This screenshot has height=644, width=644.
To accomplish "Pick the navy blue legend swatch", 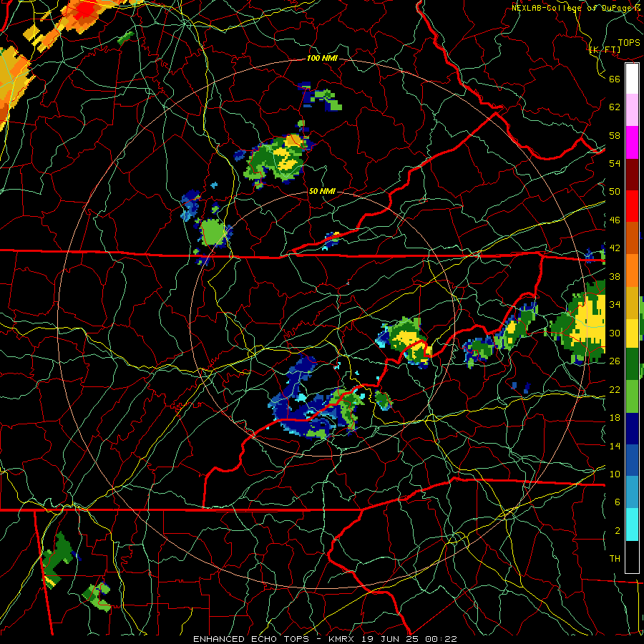I will 632,429.
